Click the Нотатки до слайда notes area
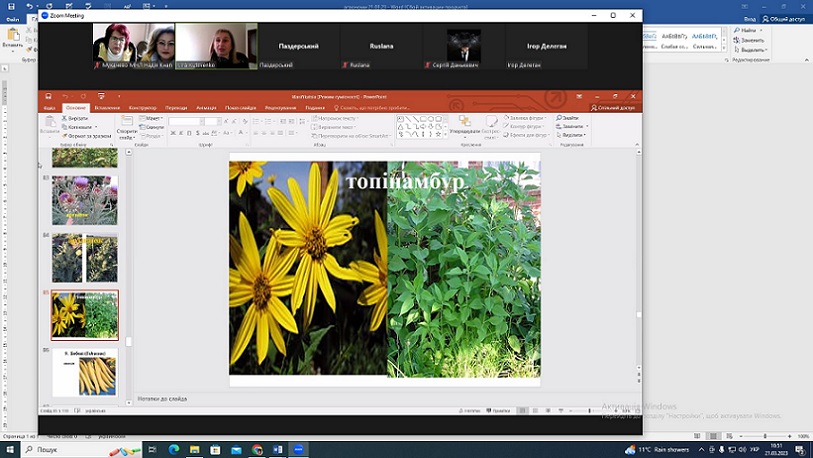 coord(385,399)
